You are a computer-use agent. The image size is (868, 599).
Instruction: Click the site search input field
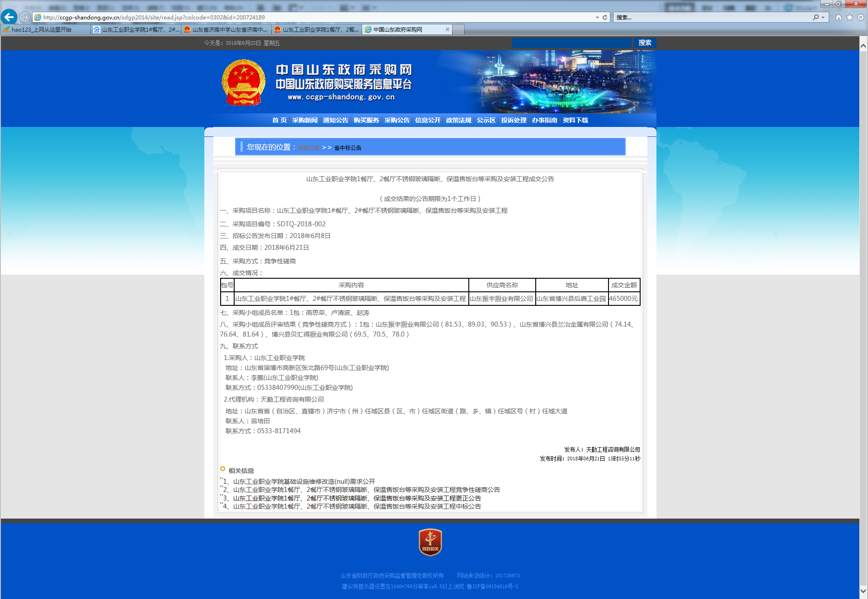[x=571, y=42]
